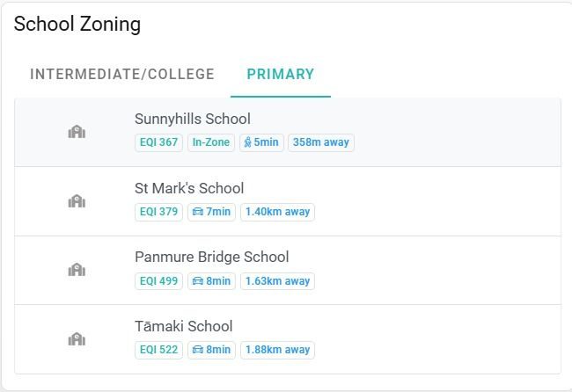Open the Tāmaki School name link
Viewport: 572px width, 392px height.
(184, 326)
